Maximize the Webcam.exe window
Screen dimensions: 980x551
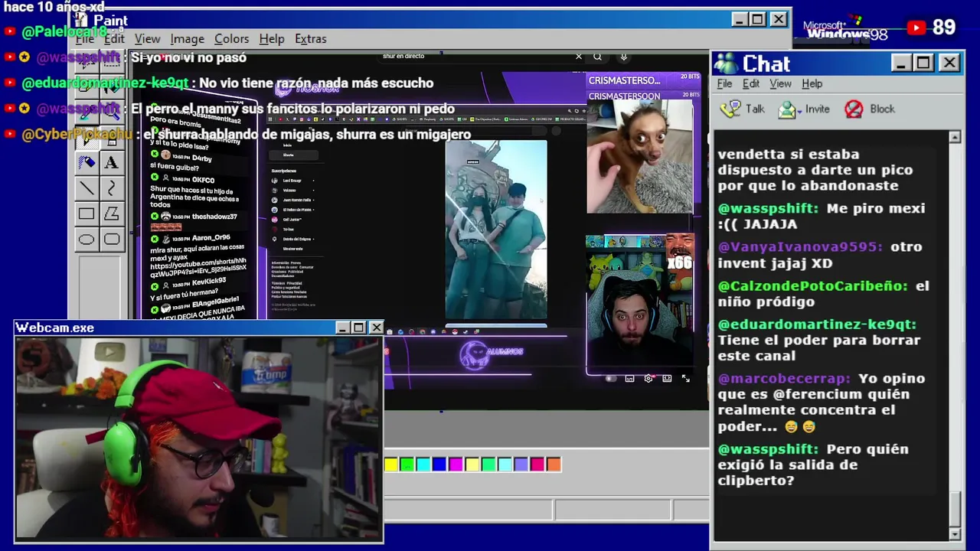358,328
